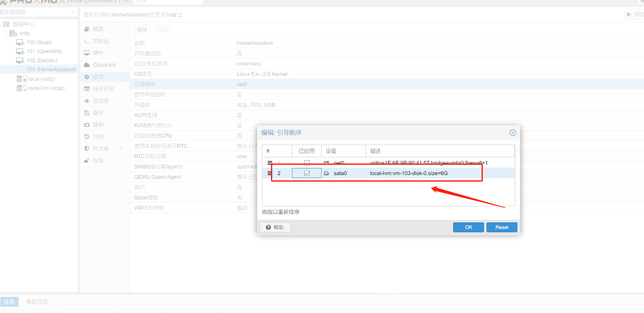Image resolution: width=644 pixels, height=313 pixels.
Task: Expand the 防火墙 firewall submenu arrow
Action: point(121,148)
